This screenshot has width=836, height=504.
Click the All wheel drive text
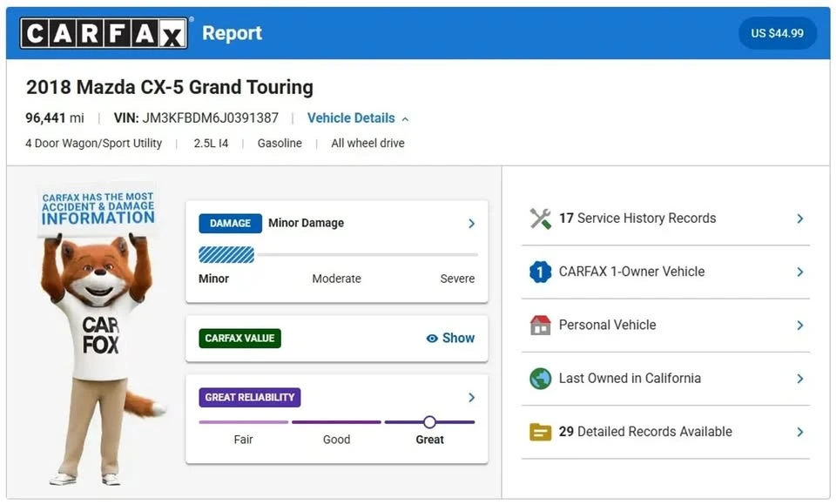[x=367, y=144]
